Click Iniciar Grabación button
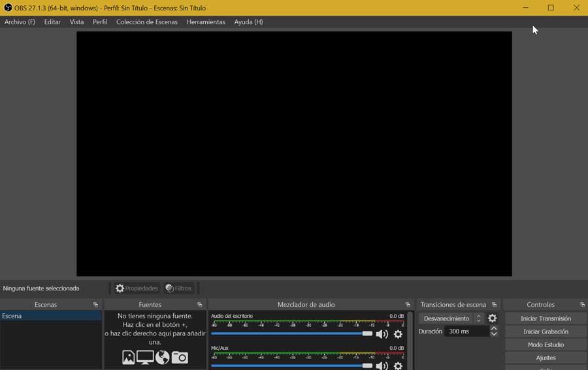Viewport: 588px width, 370px height. (546, 331)
